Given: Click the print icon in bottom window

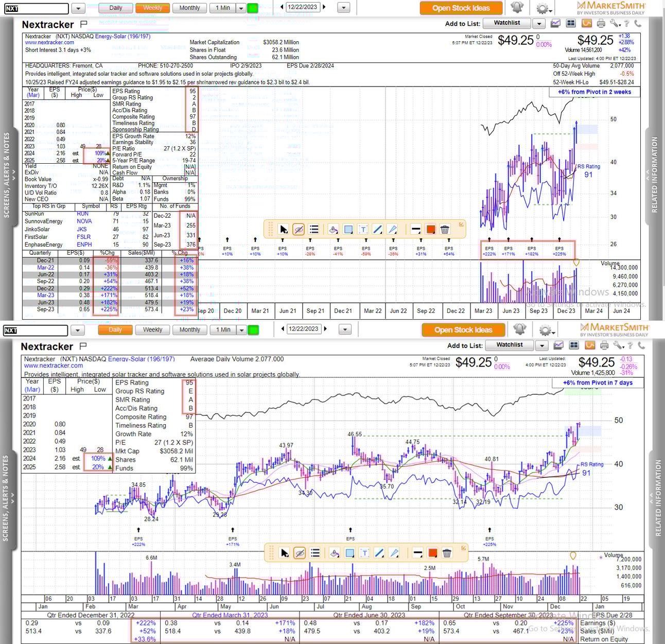Looking at the screenshot, I should pos(604,345).
